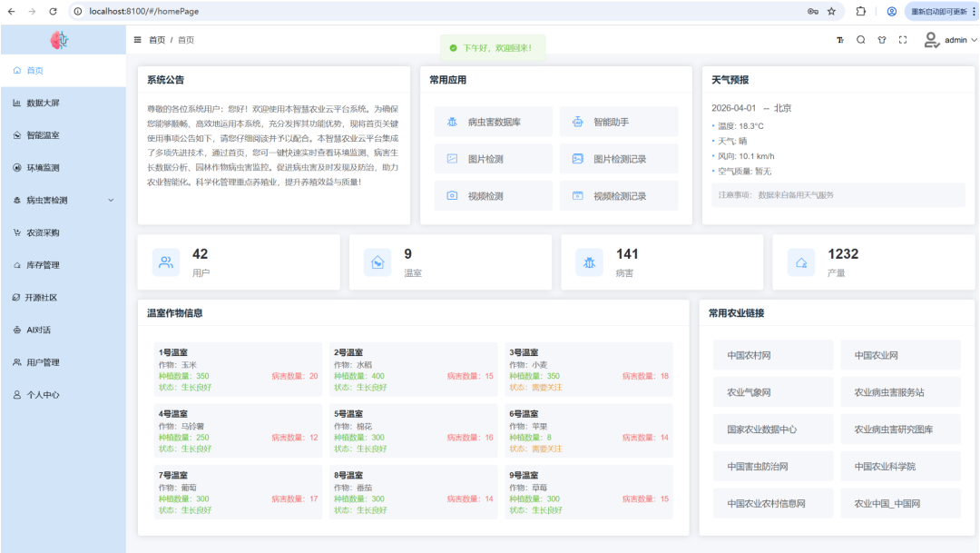Screen dimensions: 980x553
Task: Click first 首页 breadcrumb link
Action: [x=157, y=40]
